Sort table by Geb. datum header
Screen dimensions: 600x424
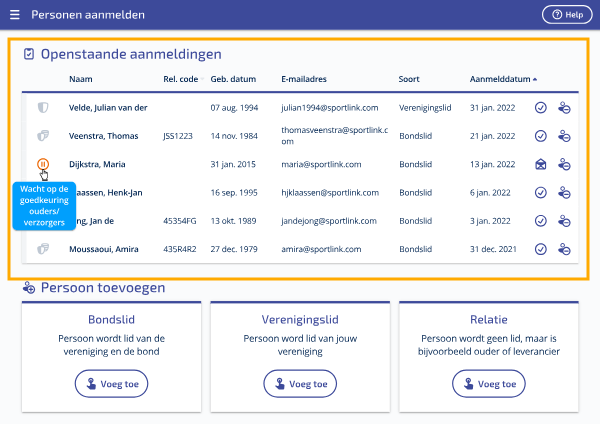(x=233, y=79)
